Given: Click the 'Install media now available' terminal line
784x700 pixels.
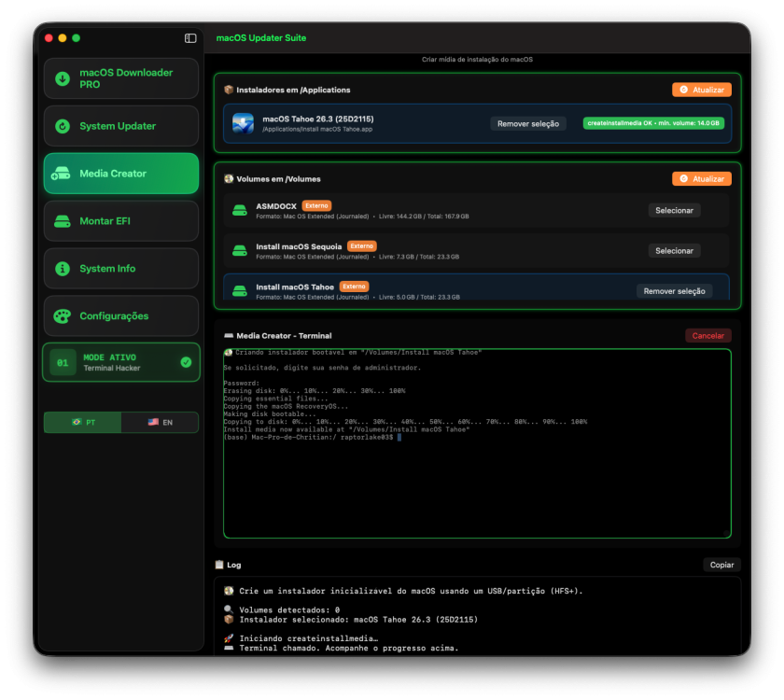Looking at the screenshot, I should click(x=346, y=429).
